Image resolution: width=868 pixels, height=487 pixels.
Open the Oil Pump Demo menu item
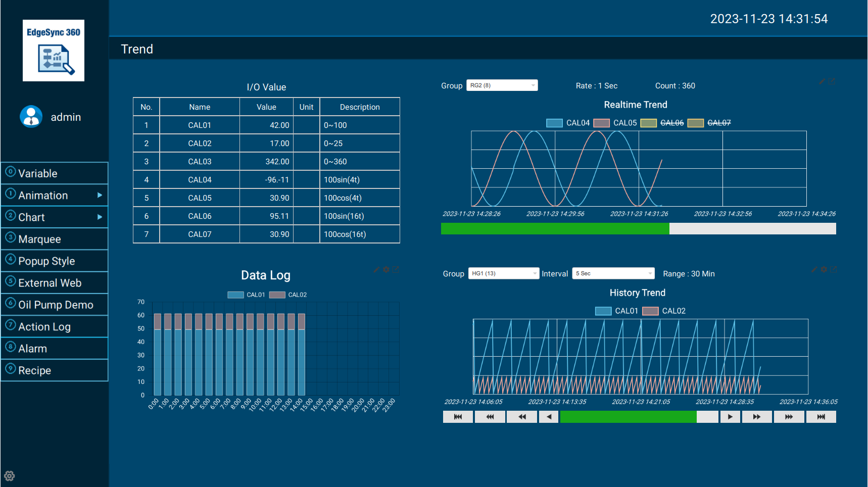pyautogui.click(x=55, y=305)
